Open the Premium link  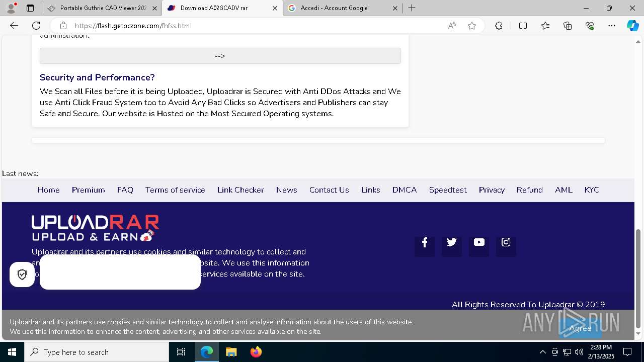point(88,190)
